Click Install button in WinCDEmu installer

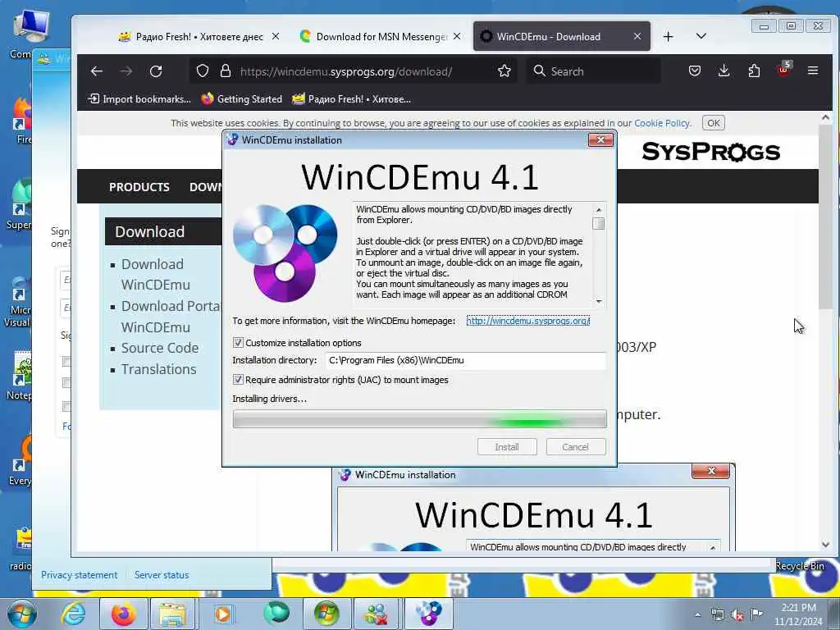click(507, 447)
